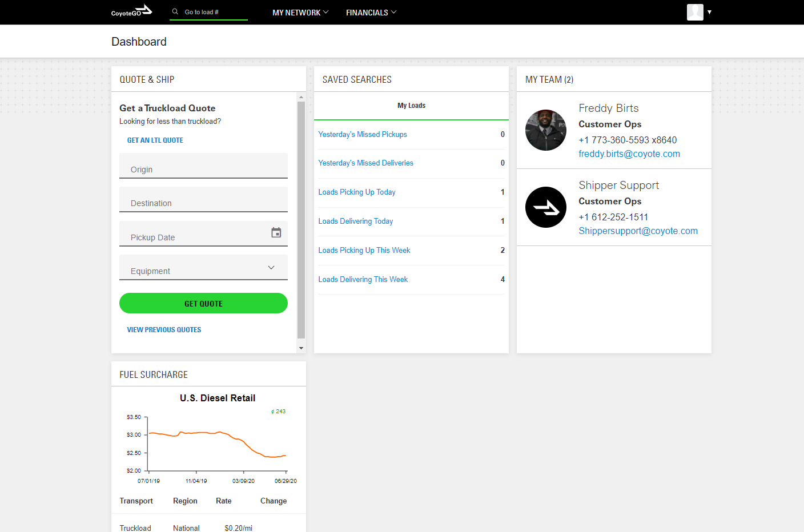Click the $0.20/mi rate value
Image resolution: width=804 pixels, height=532 pixels.
coord(239,529)
